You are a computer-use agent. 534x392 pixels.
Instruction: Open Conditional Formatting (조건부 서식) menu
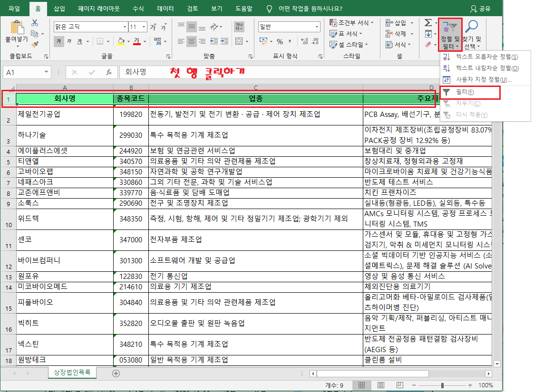351,23
